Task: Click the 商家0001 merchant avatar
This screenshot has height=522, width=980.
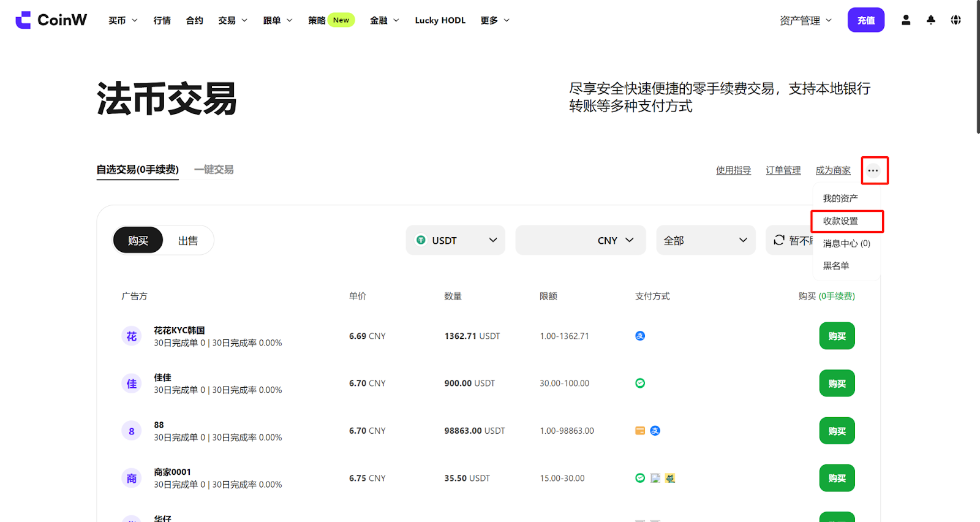Action: [x=132, y=478]
